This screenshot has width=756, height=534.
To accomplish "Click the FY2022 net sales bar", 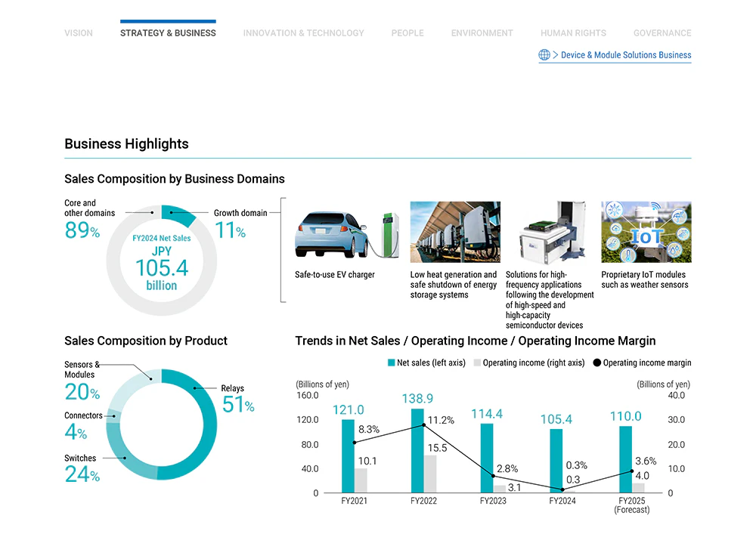I will click(x=417, y=450).
